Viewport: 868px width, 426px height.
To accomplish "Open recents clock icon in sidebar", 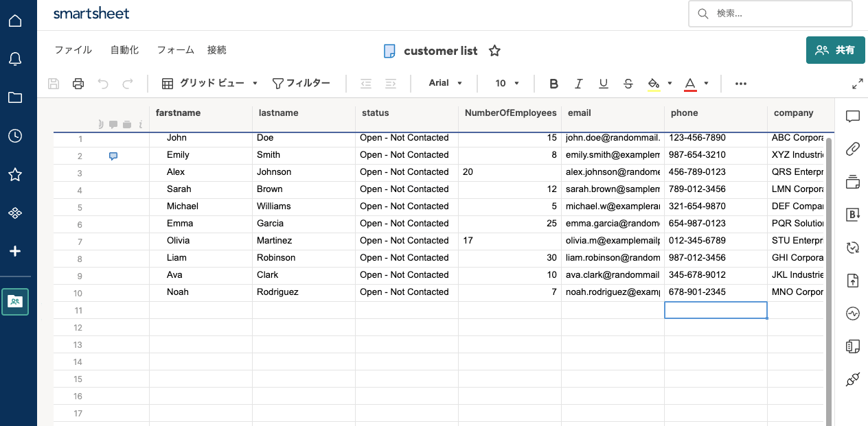I will pos(15,136).
